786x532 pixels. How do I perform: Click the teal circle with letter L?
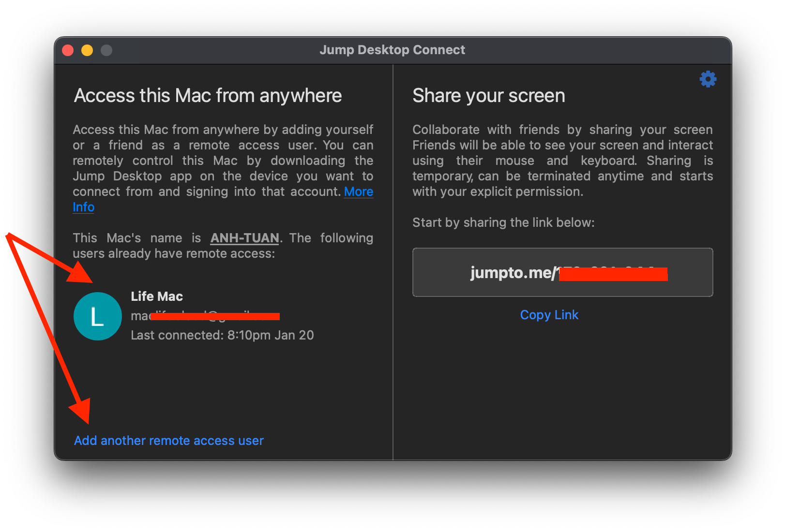click(97, 316)
